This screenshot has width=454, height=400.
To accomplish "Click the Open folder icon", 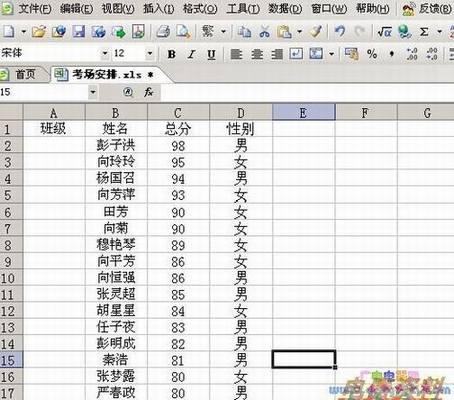I will pos(39,32).
